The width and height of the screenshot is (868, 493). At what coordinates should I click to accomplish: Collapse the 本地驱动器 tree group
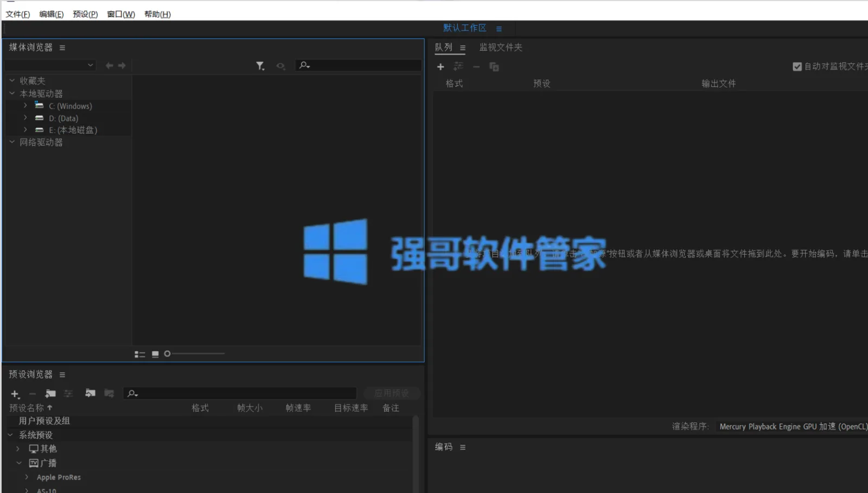point(12,93)
